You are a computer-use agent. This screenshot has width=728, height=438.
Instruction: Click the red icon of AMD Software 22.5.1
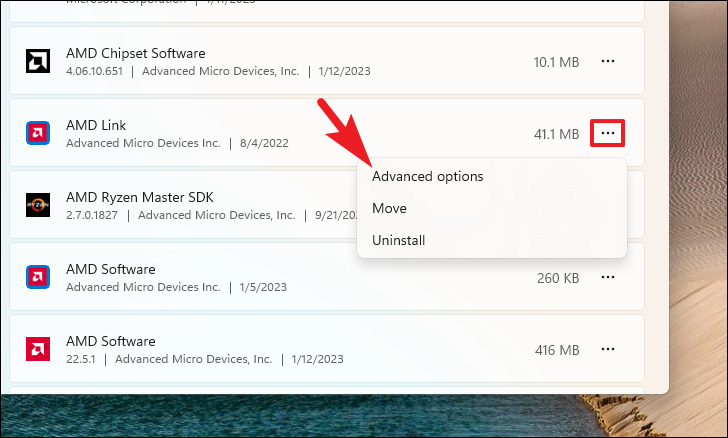click(x=38, y=349)
